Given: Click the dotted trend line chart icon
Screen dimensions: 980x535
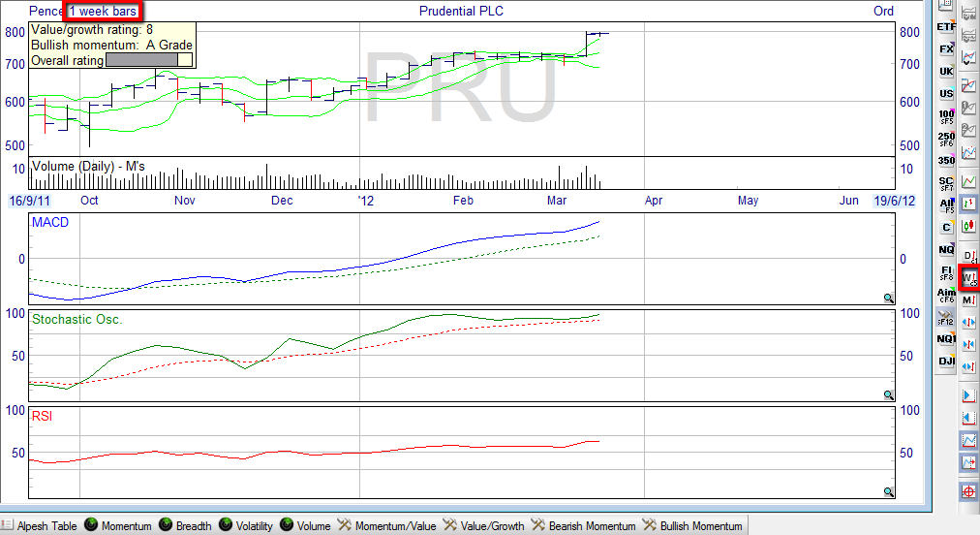Looking at the screenshot, I should [x=968, y=152].
